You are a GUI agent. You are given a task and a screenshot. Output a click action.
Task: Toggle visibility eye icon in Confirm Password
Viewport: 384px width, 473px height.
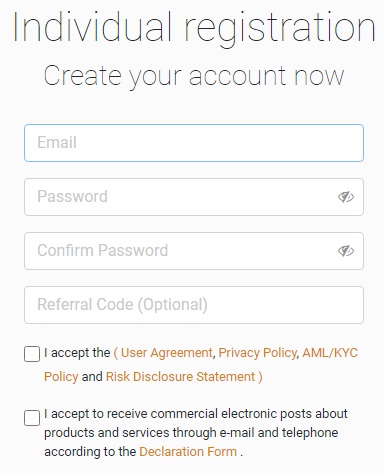tap(346, 251)
